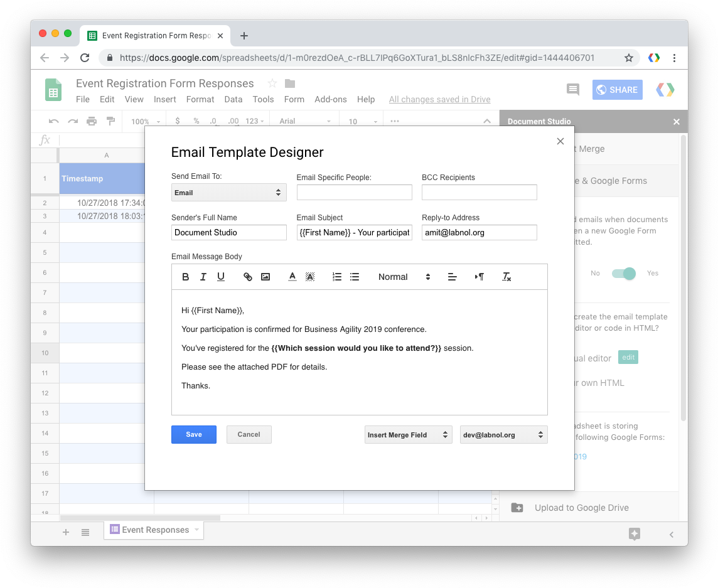Open the Send Email To dropdown

(228, 193)
